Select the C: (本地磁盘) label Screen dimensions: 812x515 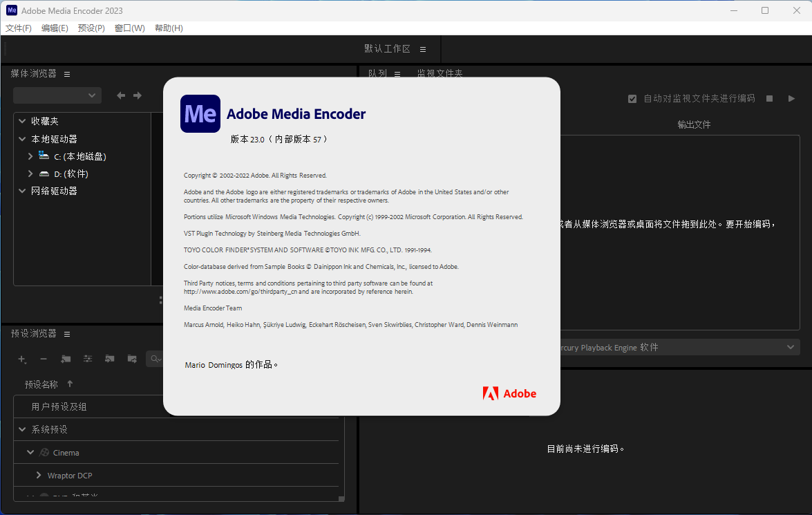pos(80,156)
